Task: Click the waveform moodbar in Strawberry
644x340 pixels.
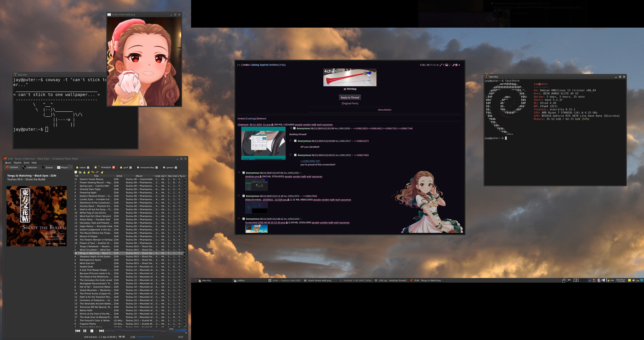Action: [137, 331]
